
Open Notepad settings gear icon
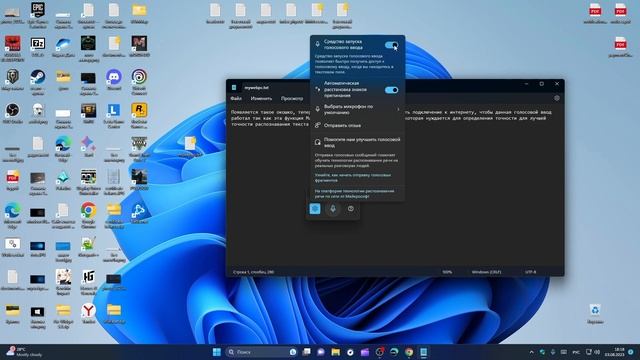click(557, 98)
